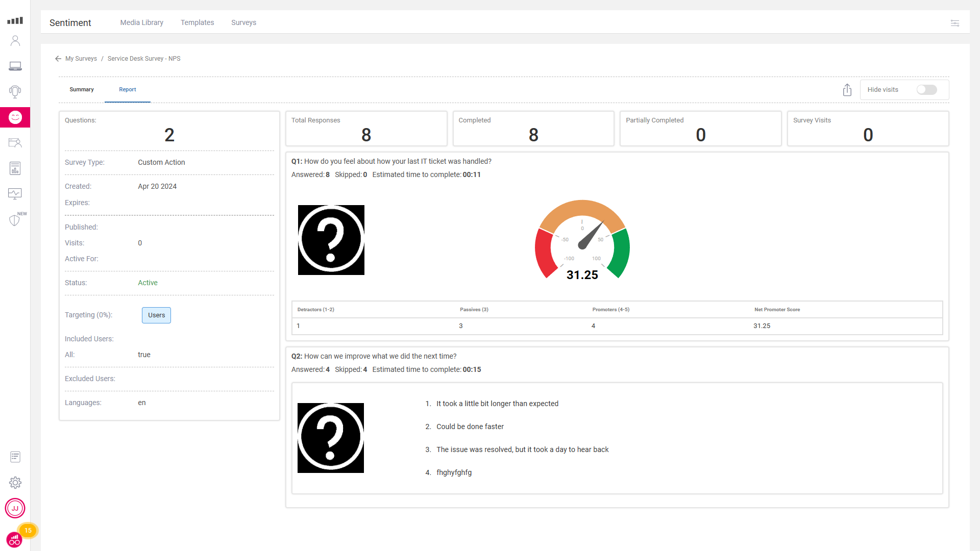980x551 pixels.
Task: Go to the Templates menu item
Action: click(x=197, y=23)
